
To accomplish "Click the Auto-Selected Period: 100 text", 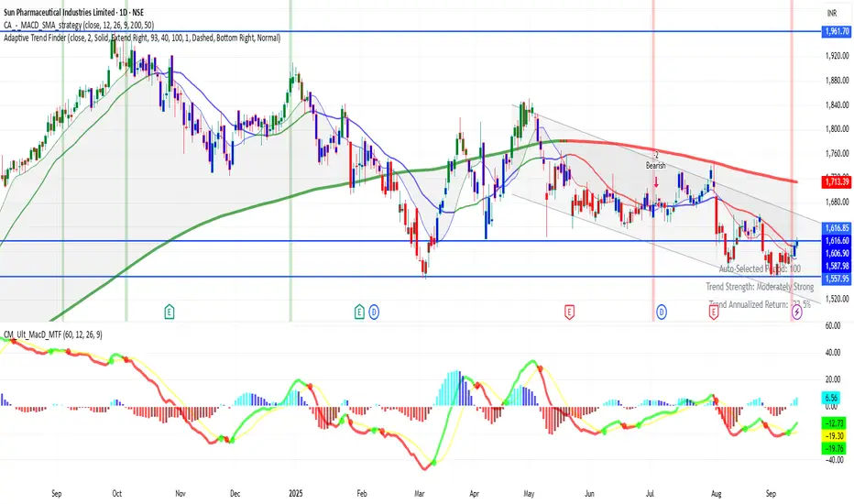I will tap(760, 268).
